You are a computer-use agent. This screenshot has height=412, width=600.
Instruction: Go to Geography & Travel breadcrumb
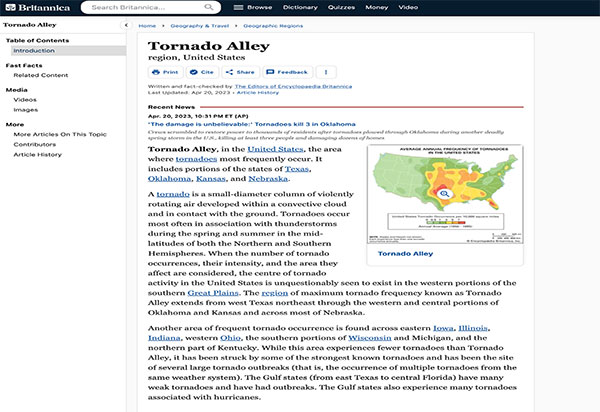click(199, 26)
